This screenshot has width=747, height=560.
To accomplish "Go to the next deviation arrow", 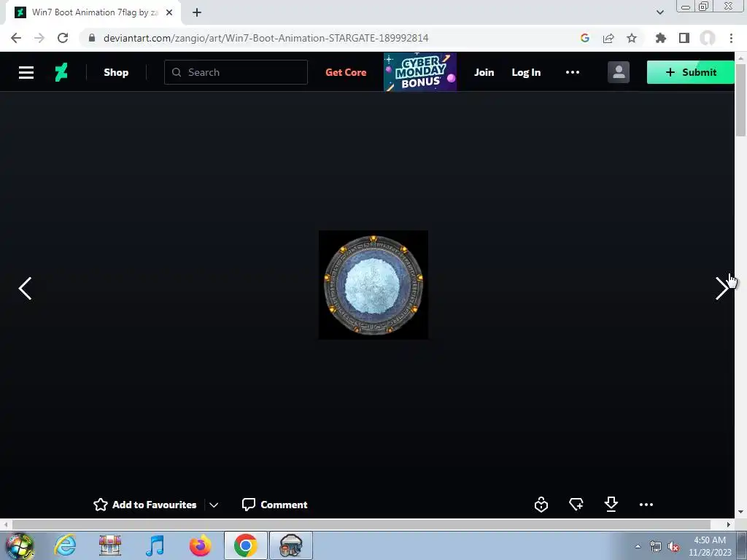I will (x=721, y=289).
